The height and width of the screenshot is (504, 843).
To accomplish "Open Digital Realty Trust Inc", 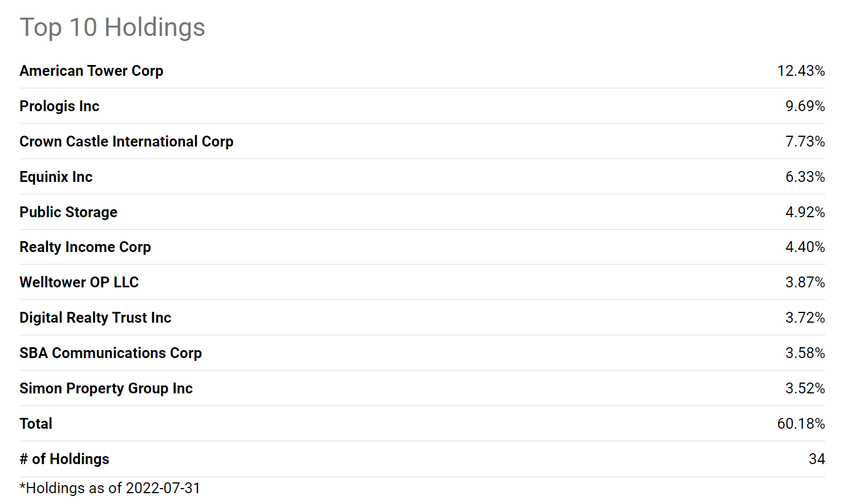I will pos(95,318).
